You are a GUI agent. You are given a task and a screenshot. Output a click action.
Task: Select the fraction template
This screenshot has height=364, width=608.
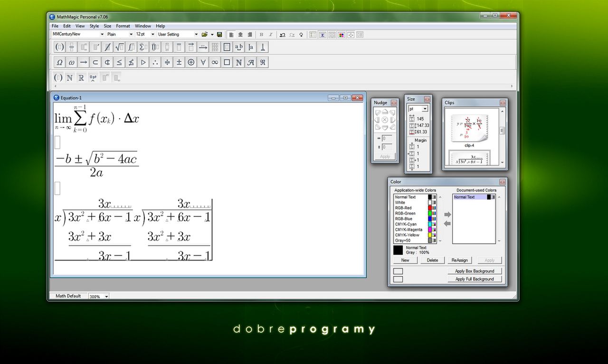click(x=71, y=47)
